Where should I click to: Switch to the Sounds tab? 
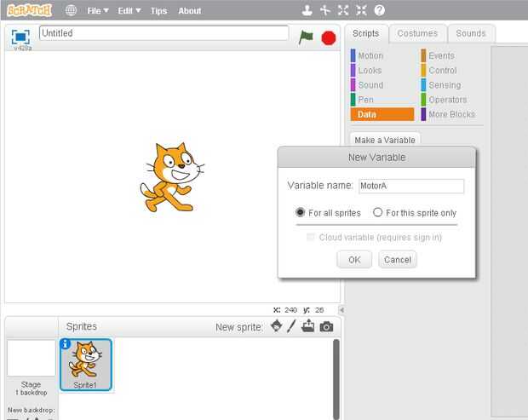[471, 33]
